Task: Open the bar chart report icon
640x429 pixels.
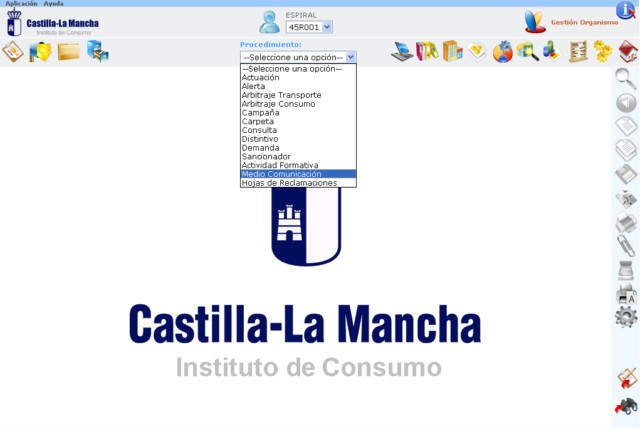Action: 553,51
